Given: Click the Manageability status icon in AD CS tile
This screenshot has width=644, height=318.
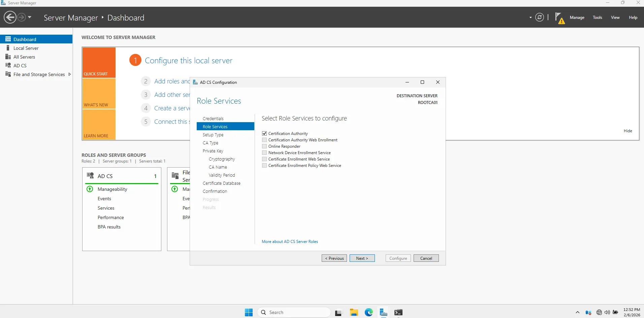Looking at the screenshot, I should click(90, 189).
